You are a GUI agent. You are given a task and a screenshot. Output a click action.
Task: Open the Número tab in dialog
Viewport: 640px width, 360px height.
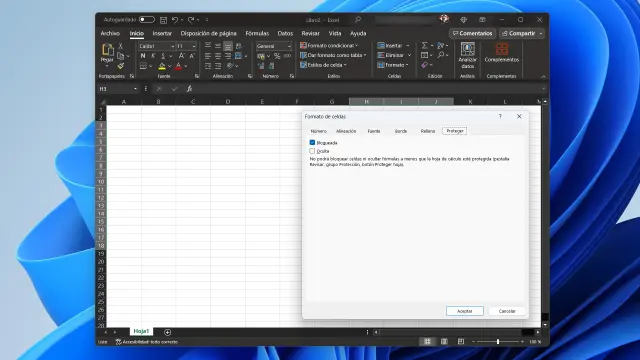pyautogui.click(x=318, y=131)
